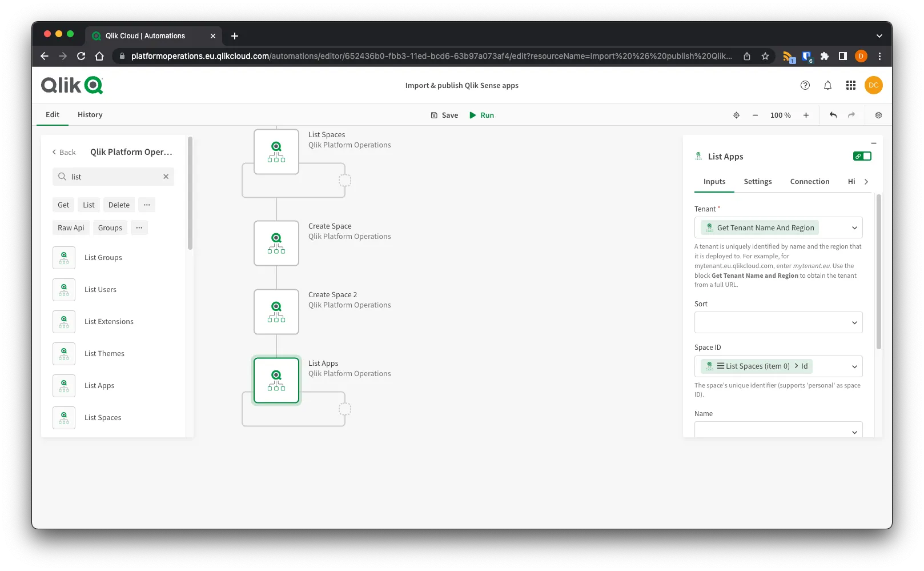The image size is (924, 571).
Task: Select List Extensions block in sidebar
Action: point(109,322)
